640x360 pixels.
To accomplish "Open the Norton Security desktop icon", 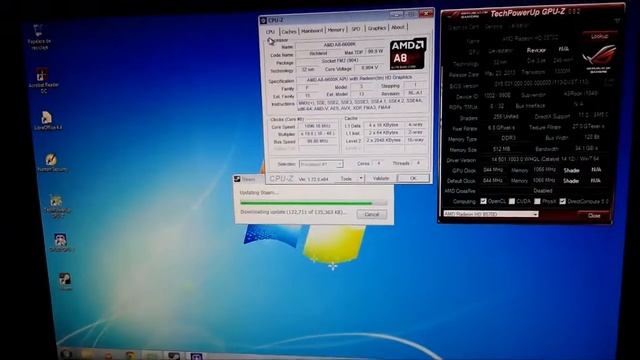I will coord(51,162).
